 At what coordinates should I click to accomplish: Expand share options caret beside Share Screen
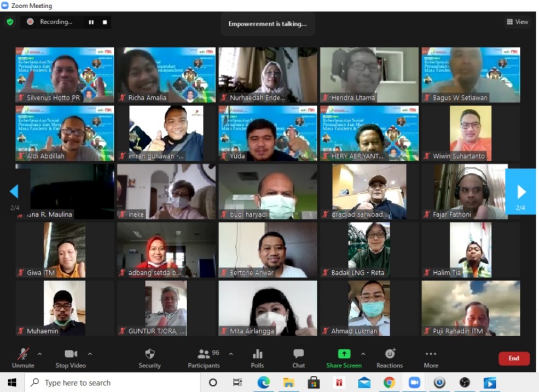pos(363,354)
